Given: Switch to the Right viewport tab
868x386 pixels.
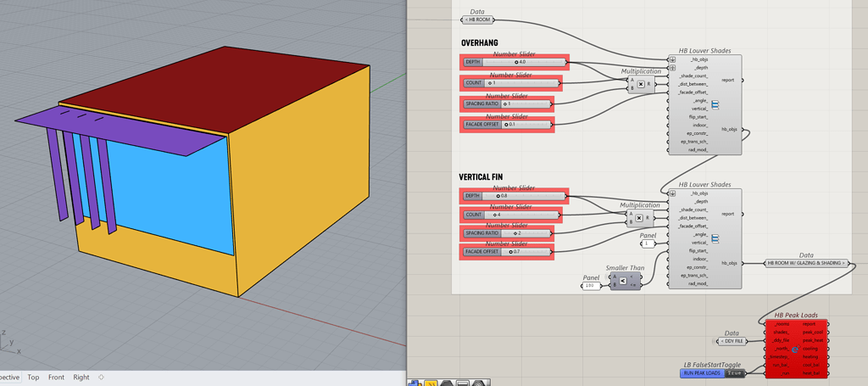Looking at the screenshot, I should tap(81, 378).
